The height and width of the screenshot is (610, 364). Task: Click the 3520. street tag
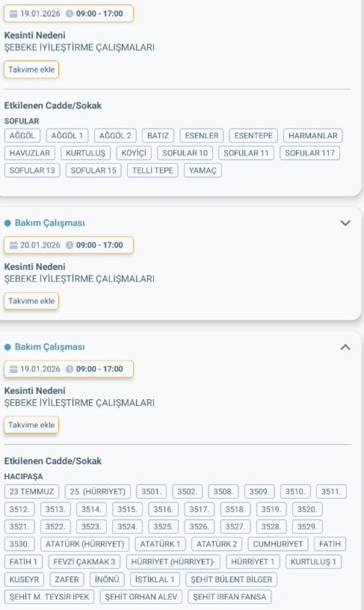coord(308,509)
